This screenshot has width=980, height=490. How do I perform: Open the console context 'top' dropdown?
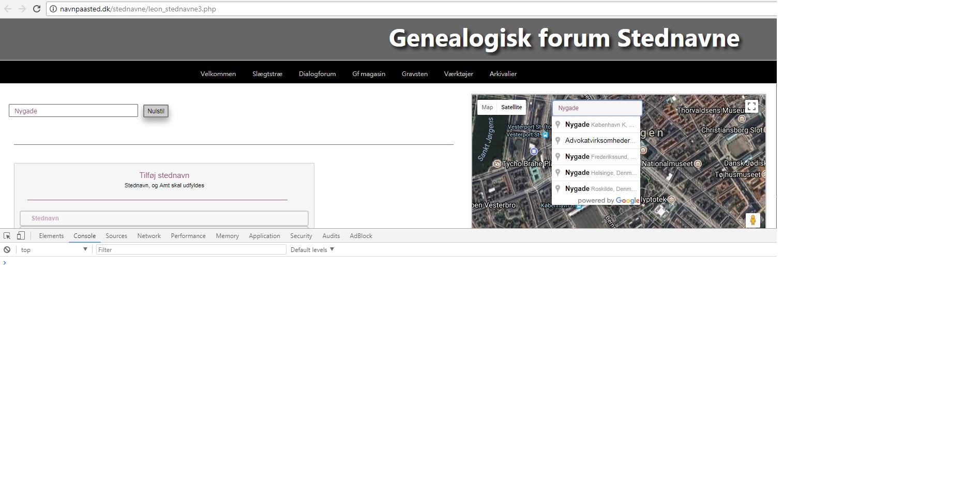(x=54, y=250)
